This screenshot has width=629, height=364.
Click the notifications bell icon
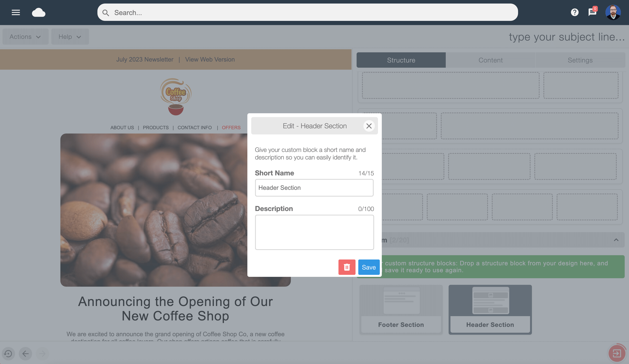coord(592,12)
